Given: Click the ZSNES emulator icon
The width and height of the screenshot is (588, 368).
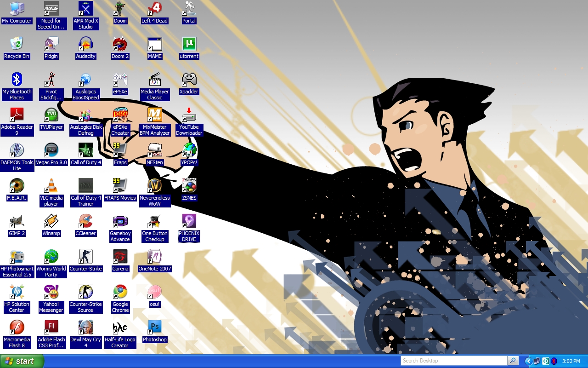Looking at the screenshot, I should (189, 185).
